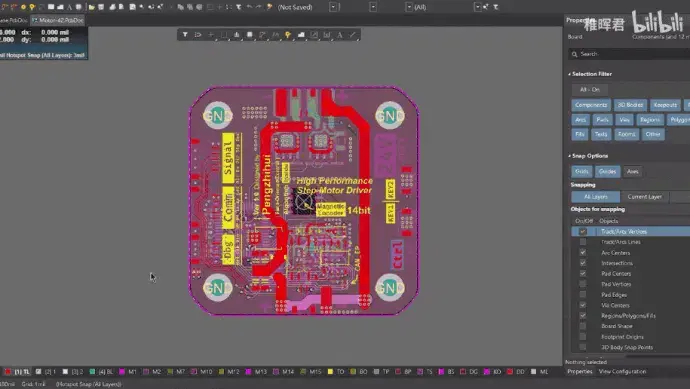Toggle the Rooms selection filter
Screen dimensions: 690x389
pyautogui.click(x=626, y=134)
